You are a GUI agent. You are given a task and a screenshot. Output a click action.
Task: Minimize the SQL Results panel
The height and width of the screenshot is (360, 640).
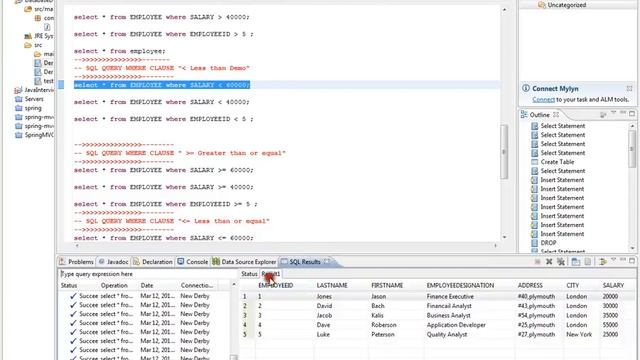point(623,260)
